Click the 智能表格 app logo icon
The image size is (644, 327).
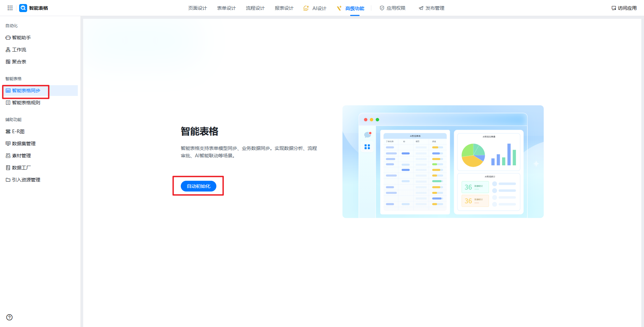coord(23,8)
